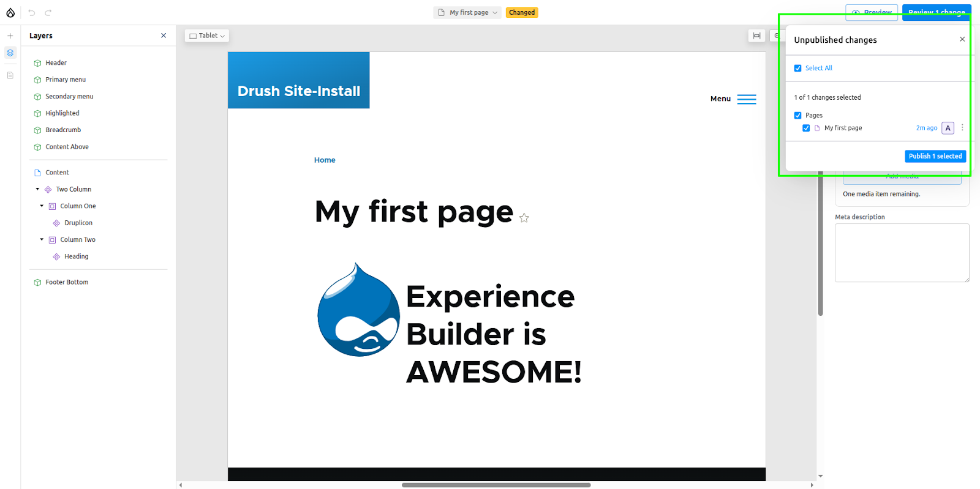Select the Layers stack sidebar icon

10,53
